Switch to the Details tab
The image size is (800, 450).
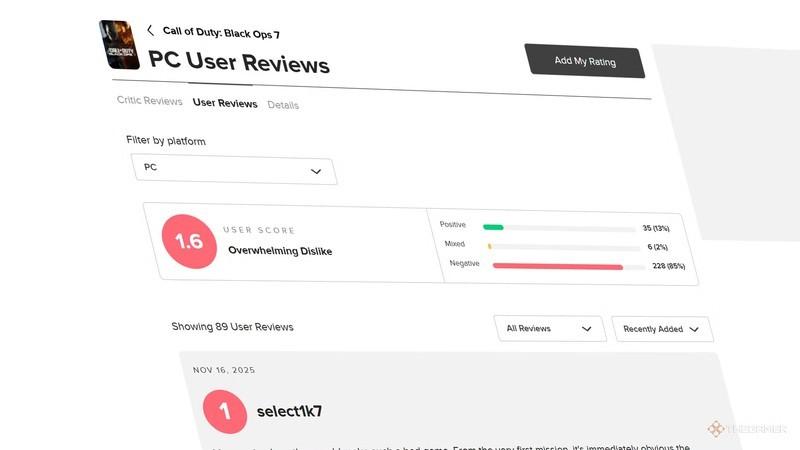tap(283, 105)
